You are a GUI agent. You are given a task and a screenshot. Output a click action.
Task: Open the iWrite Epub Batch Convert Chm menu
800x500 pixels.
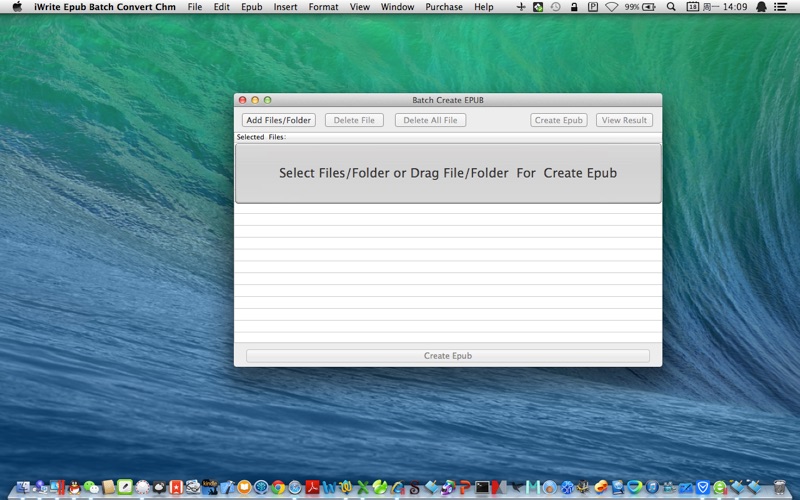tap(105, 7)
